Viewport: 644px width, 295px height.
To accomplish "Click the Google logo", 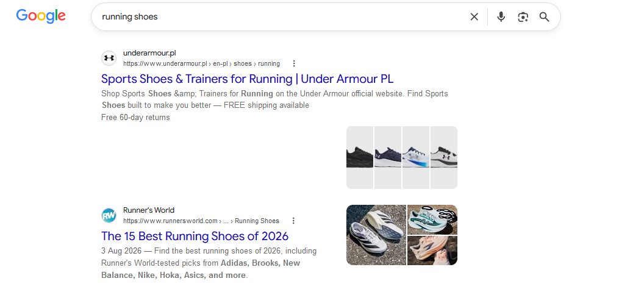I will tap(41, 16).
